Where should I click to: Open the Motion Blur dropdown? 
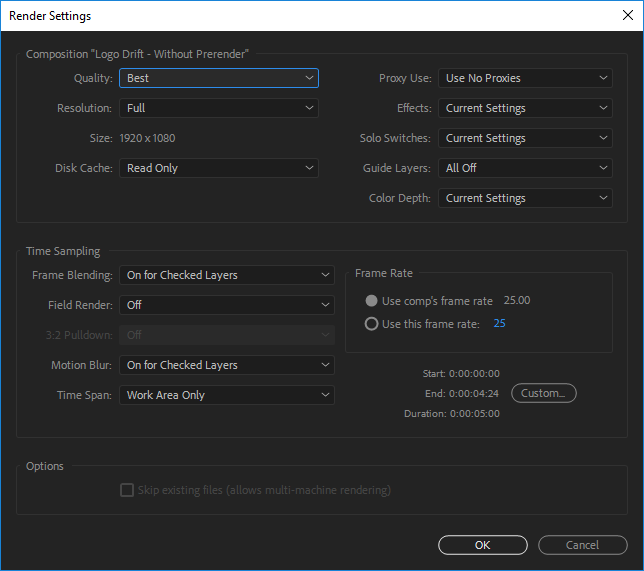point(227,365)
